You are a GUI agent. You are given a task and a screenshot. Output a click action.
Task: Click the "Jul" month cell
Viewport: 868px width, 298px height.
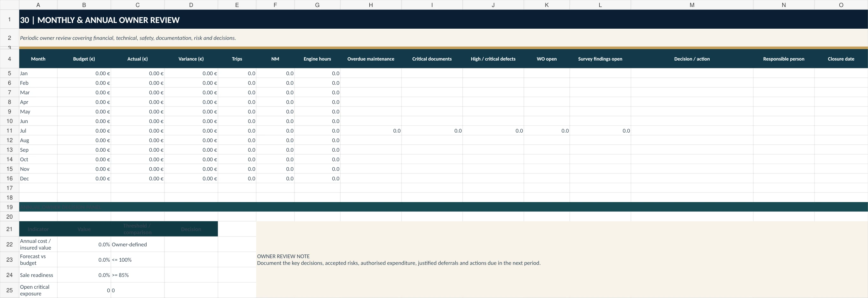[x=38, y=130]
